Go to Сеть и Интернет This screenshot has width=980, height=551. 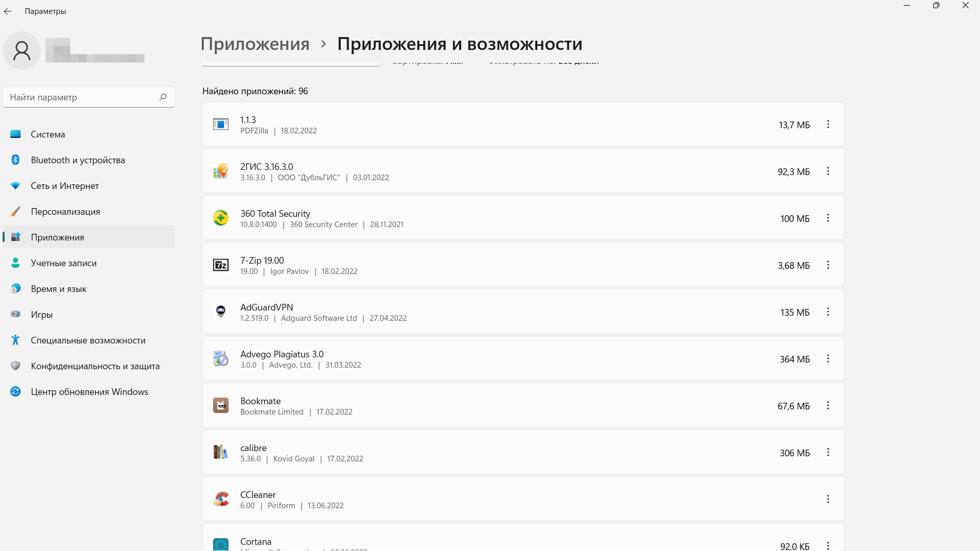point(89,186)
